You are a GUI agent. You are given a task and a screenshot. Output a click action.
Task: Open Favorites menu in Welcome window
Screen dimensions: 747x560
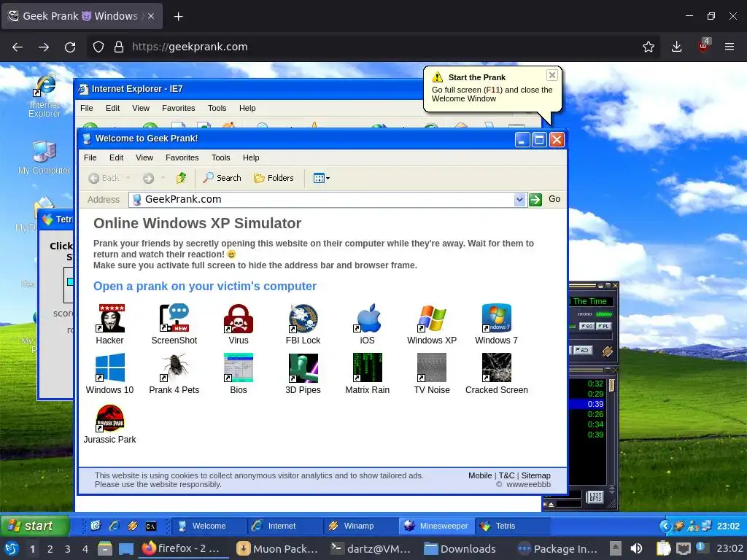182,157
